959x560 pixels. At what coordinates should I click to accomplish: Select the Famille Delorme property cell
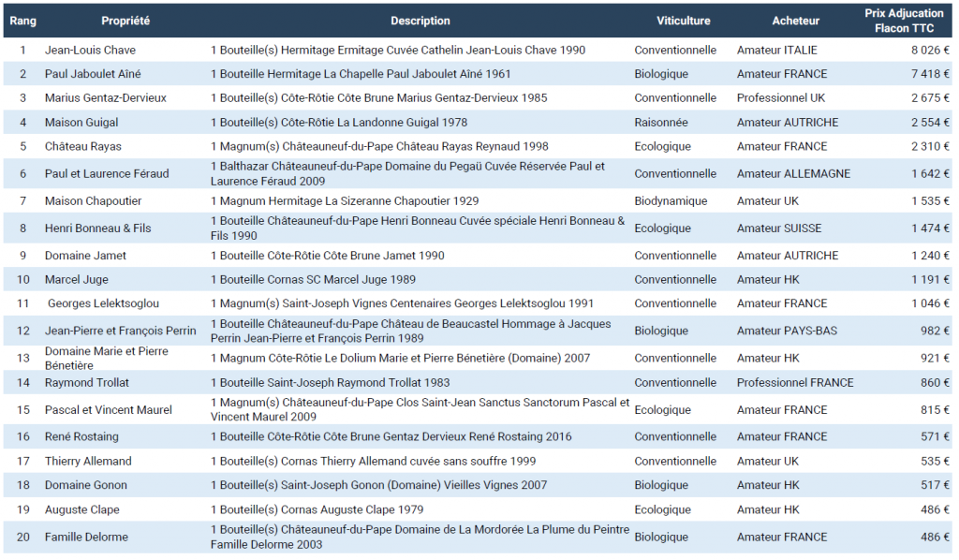click(86, 537)
